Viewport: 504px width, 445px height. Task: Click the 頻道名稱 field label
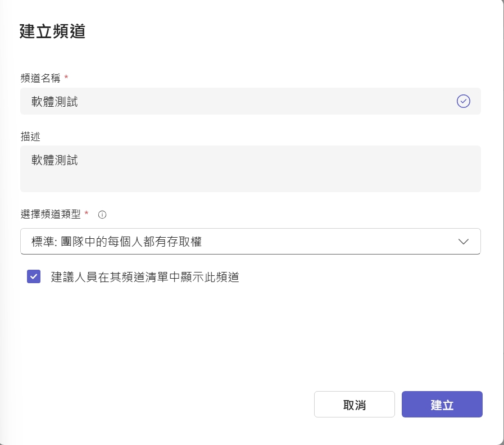[x=40, y=78]
